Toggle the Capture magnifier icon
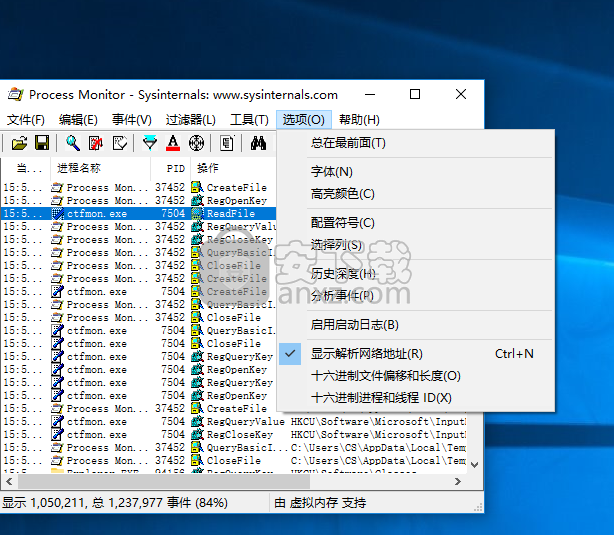The height and width of the screenshot is (535, 614). pos(73,143)
